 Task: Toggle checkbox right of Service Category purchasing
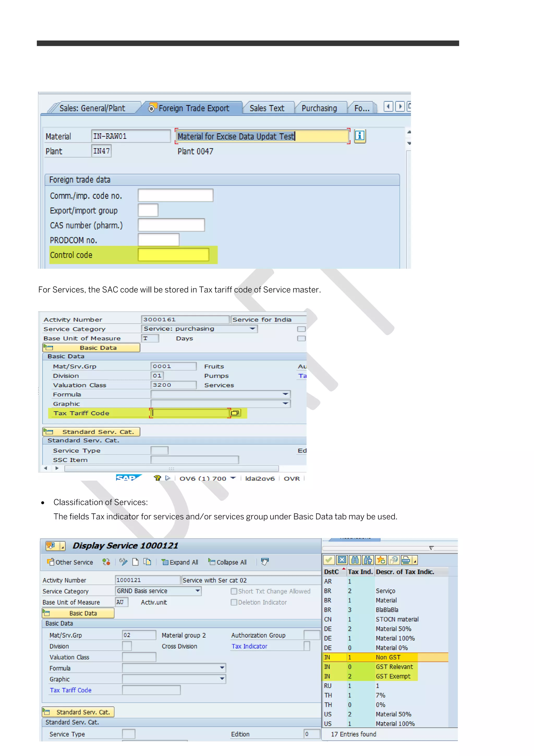pyautogui.click(x=301, y=329)
